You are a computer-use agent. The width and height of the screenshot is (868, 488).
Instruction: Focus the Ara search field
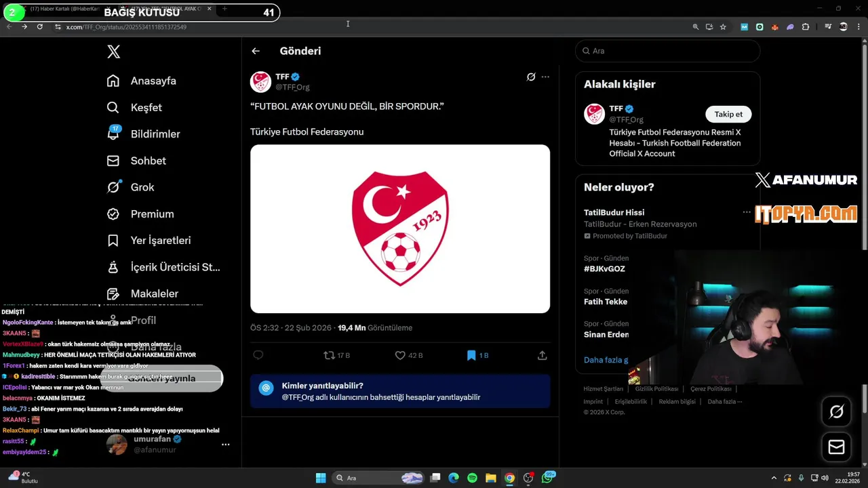point(667,51)
